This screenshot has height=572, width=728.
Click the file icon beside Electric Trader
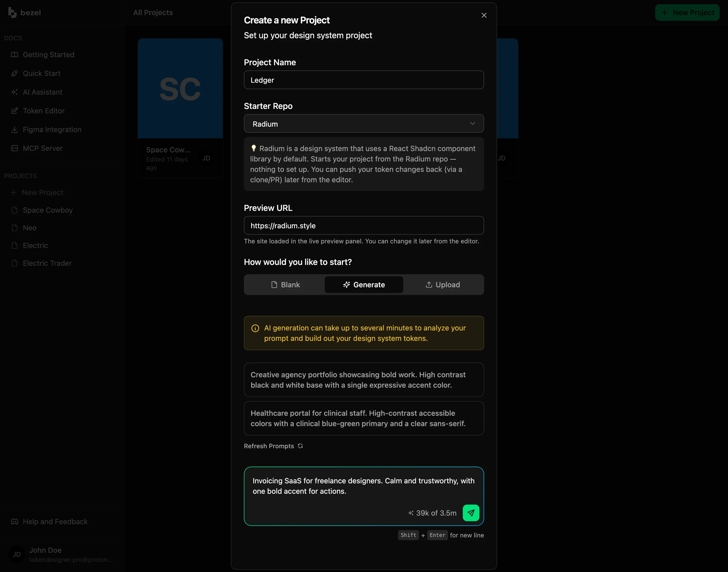(14, 264)
